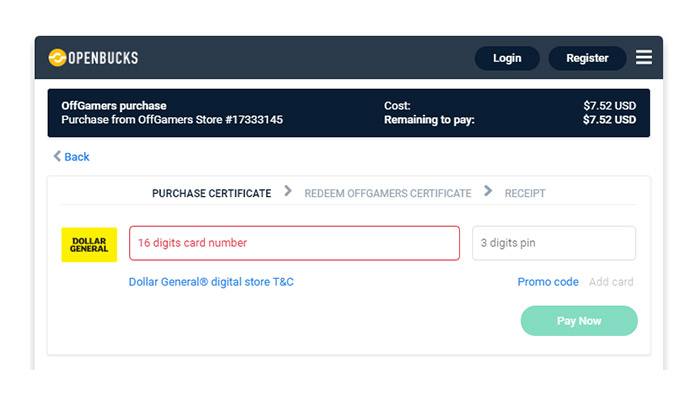Click the Add card link

[x=611, y=282]
